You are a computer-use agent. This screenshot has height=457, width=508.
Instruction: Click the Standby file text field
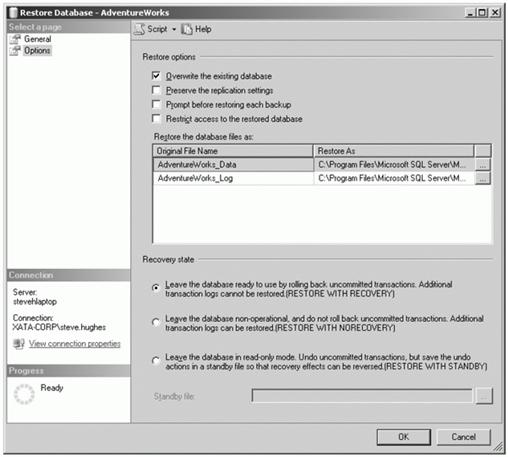[x=362, y=396]
